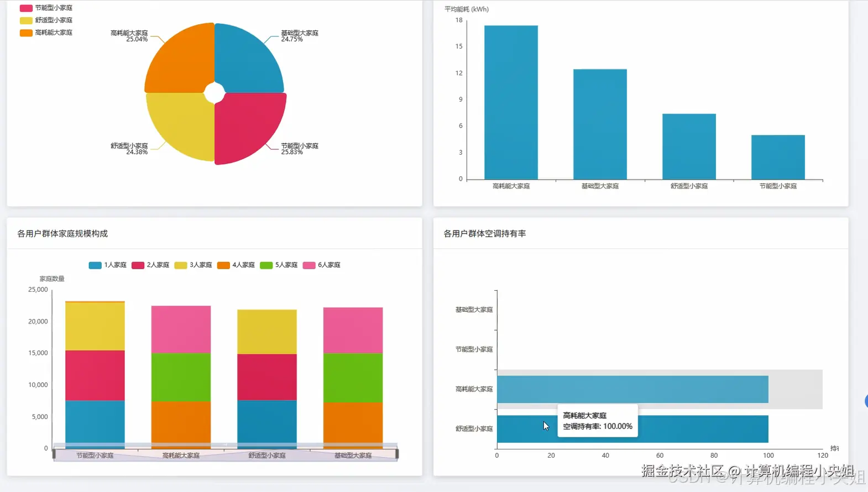This screenshot has width=868, height=492.
Task: Click the 基础型大家庭 energy consumption bar
Action: (600, 124)
